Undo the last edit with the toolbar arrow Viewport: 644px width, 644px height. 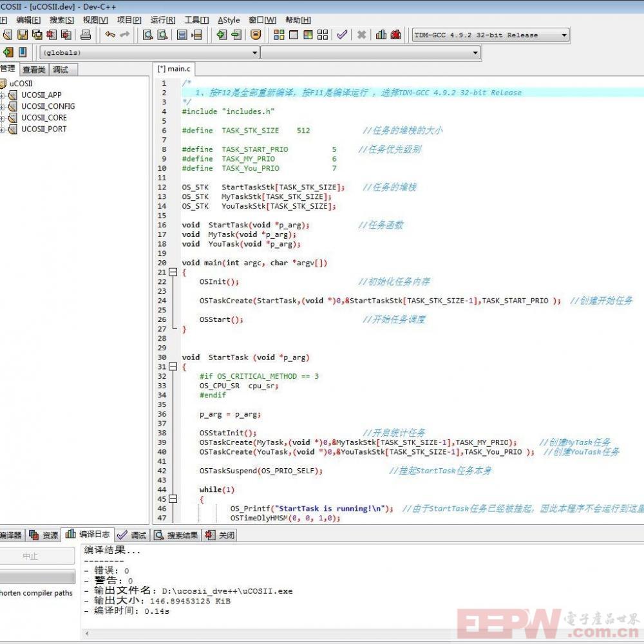110,35
